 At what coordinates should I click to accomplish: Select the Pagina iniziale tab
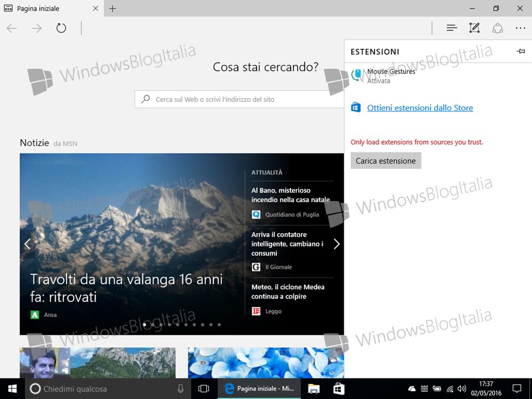click(x=51, y=8)
